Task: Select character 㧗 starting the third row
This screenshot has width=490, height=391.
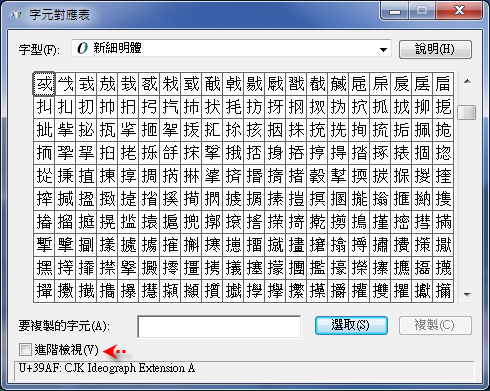Action: point(44,130)
